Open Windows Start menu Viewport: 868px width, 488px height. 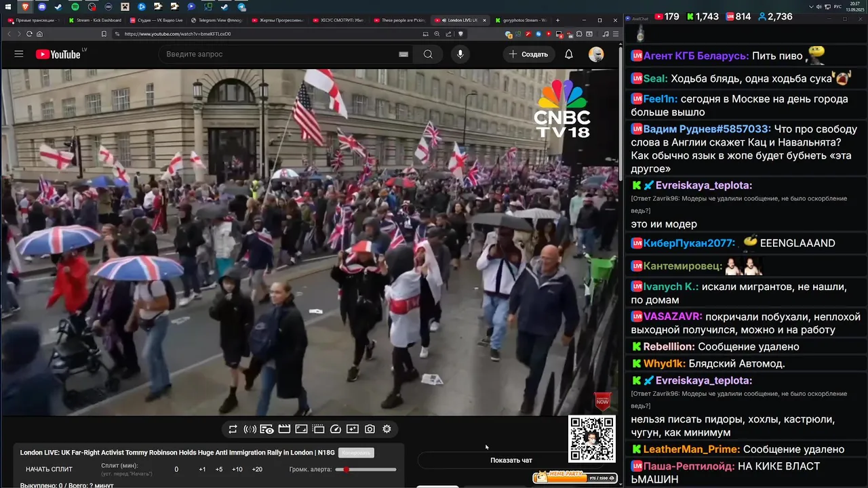click(7, 7)
